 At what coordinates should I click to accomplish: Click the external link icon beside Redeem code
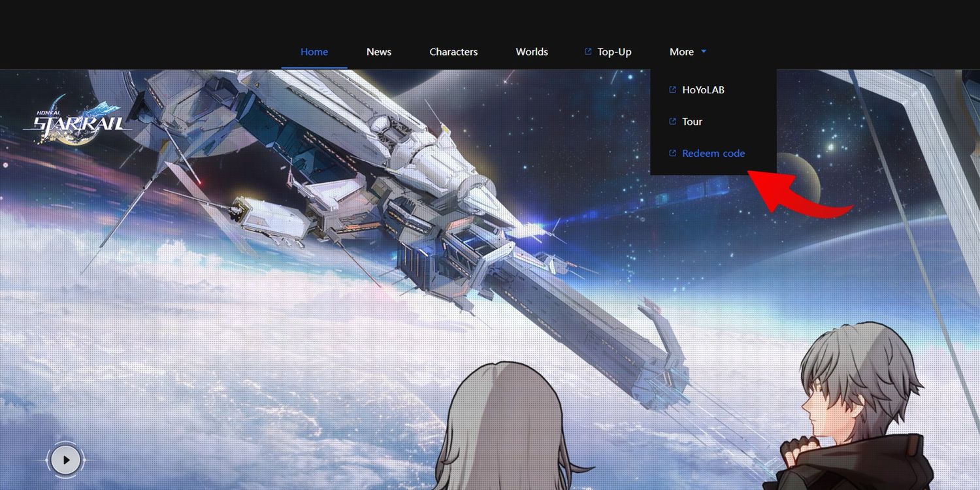[673, 154]
